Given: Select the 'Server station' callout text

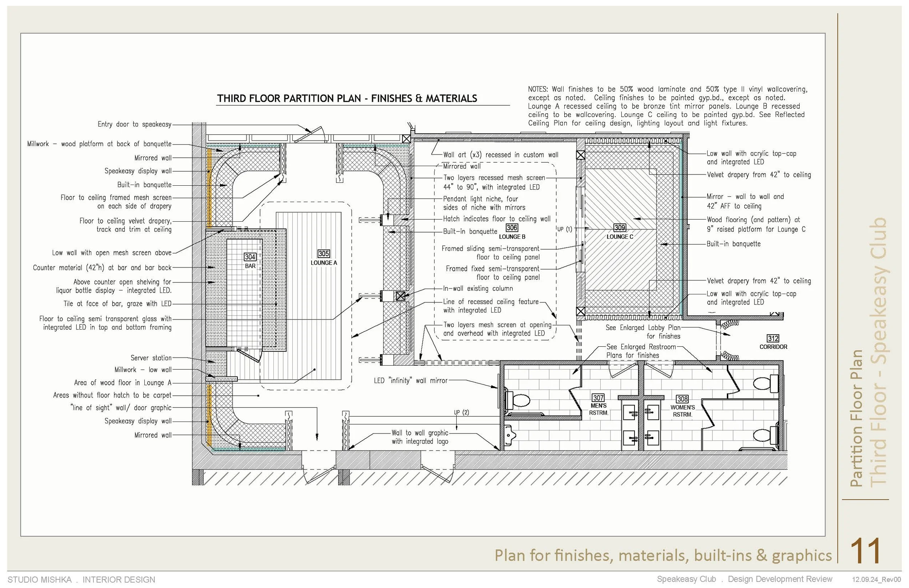Looking at the screenshot, I should (x=151, y=358).
